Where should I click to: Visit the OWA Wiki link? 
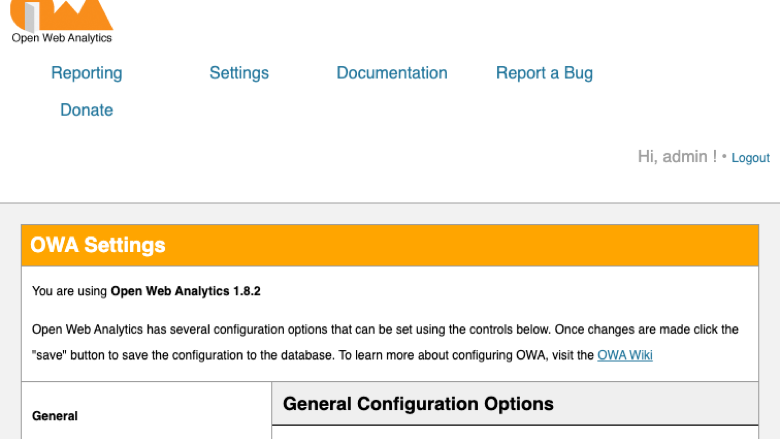625,355
